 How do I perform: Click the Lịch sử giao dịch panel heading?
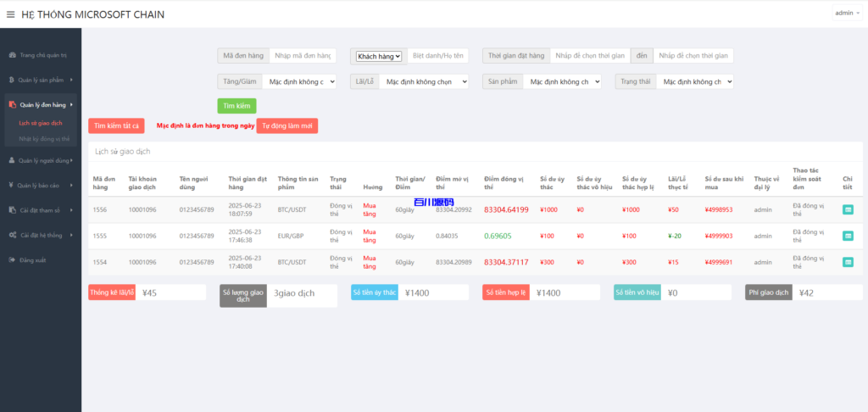(122, 151)
